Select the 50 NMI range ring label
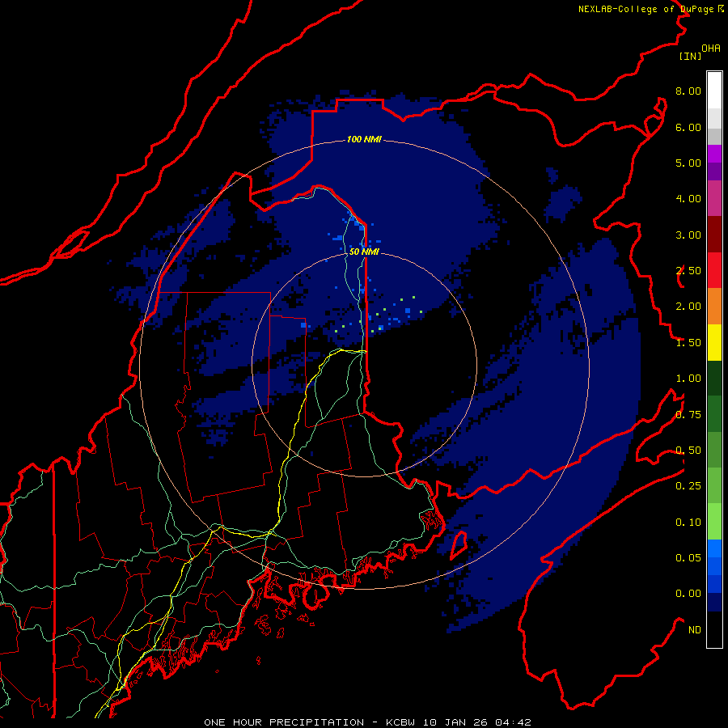 (364, 252)
